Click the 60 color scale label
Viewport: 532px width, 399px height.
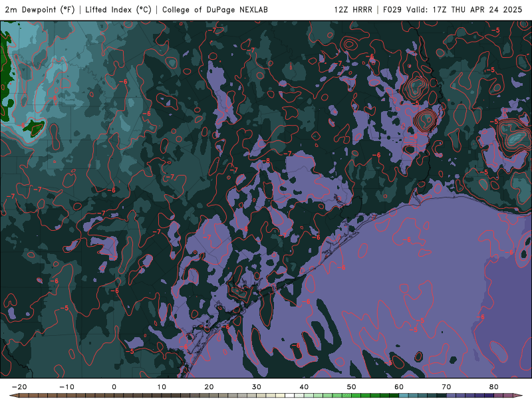399,387
